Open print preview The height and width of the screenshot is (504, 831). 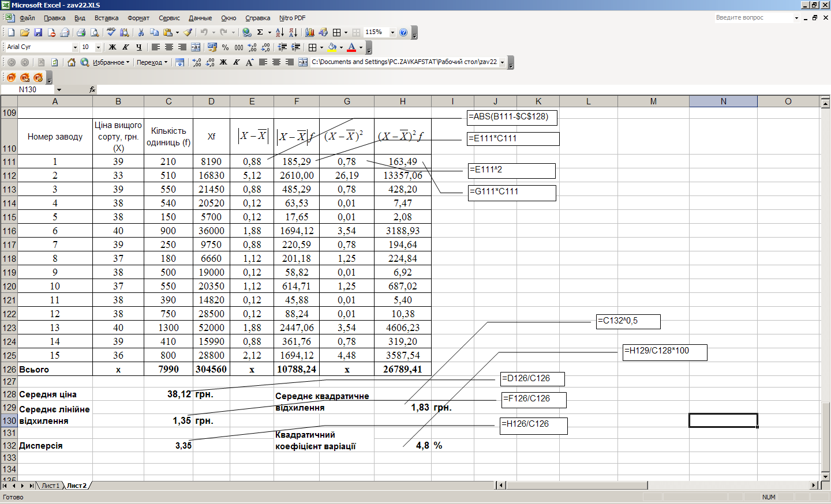[95, 32]
